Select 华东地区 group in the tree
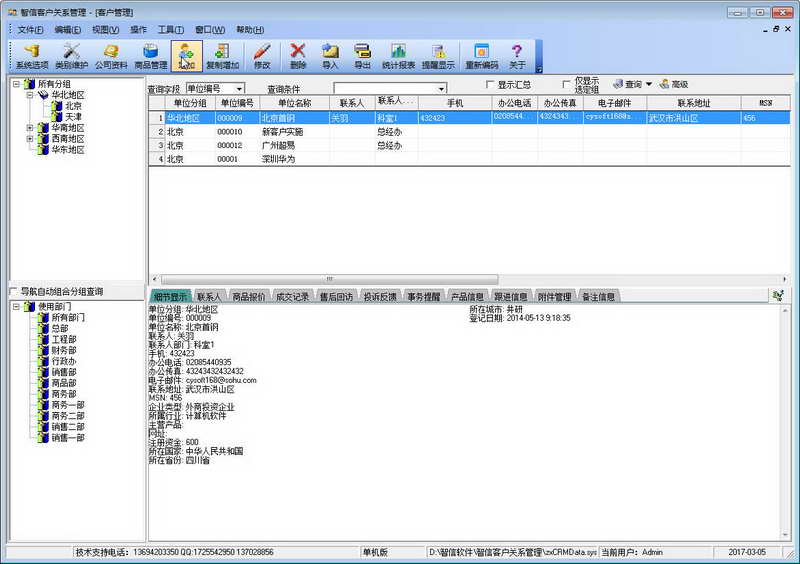The width and height of the screenshot is (800, 564). tap(68, 150)
